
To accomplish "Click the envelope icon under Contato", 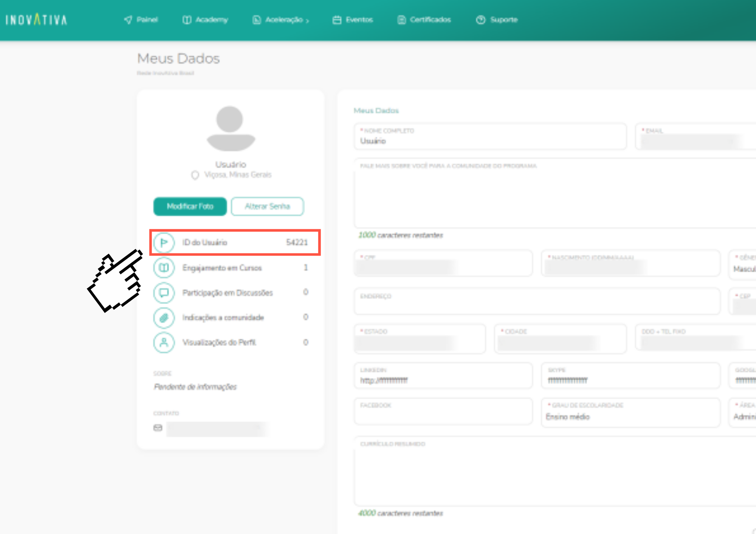I will 158,428.
